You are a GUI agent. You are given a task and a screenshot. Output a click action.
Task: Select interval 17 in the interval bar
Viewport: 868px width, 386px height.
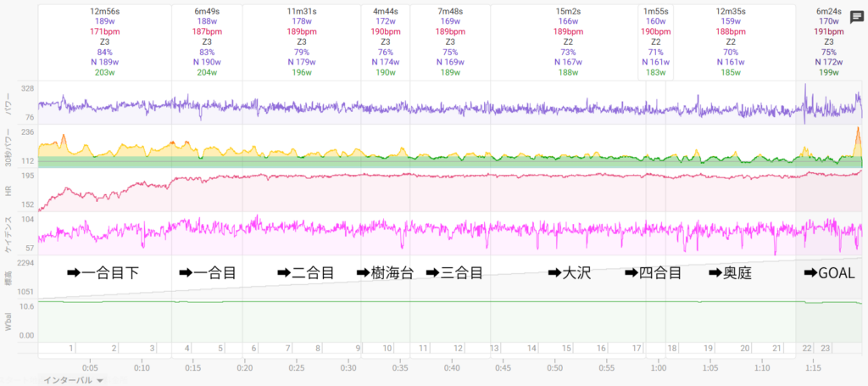[x=637, y=349]
